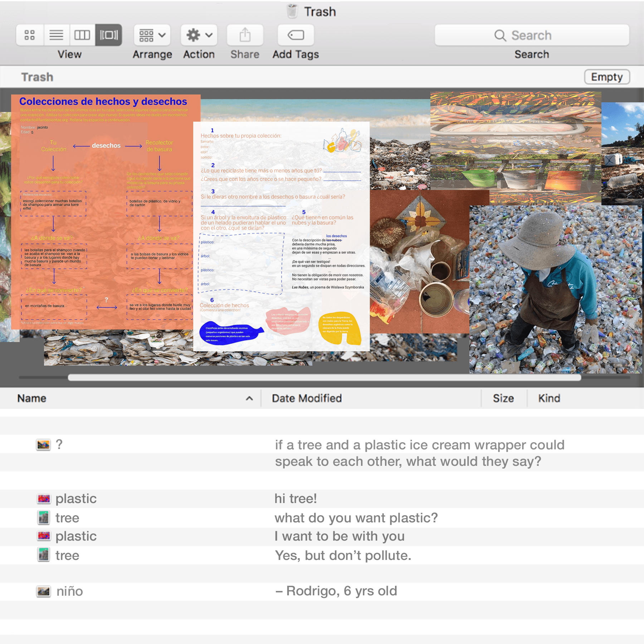Click the Trash can icon in title bar
The width and height of the screenshot is (644, 644).
click(293, 11)
